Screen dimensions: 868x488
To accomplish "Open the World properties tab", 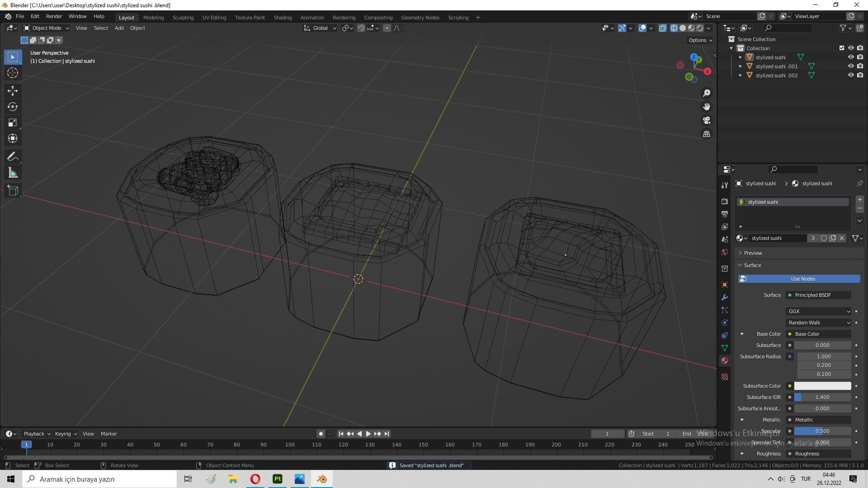I will [x=725, y=252].
